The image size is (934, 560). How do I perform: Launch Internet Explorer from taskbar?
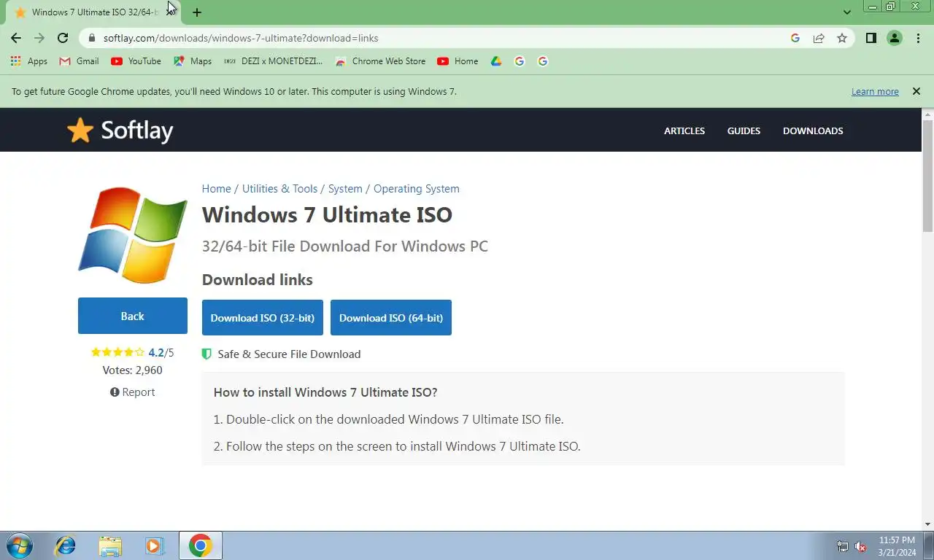point(66,545)
